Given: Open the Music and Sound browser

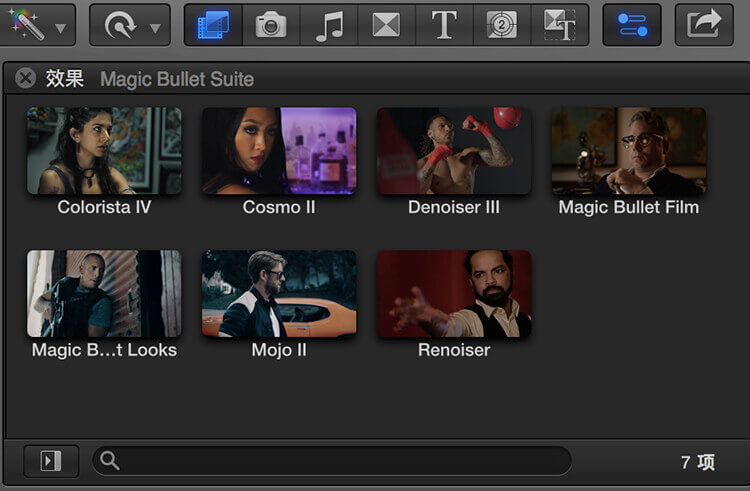Looking at the screenshot, I should [329, 25].
